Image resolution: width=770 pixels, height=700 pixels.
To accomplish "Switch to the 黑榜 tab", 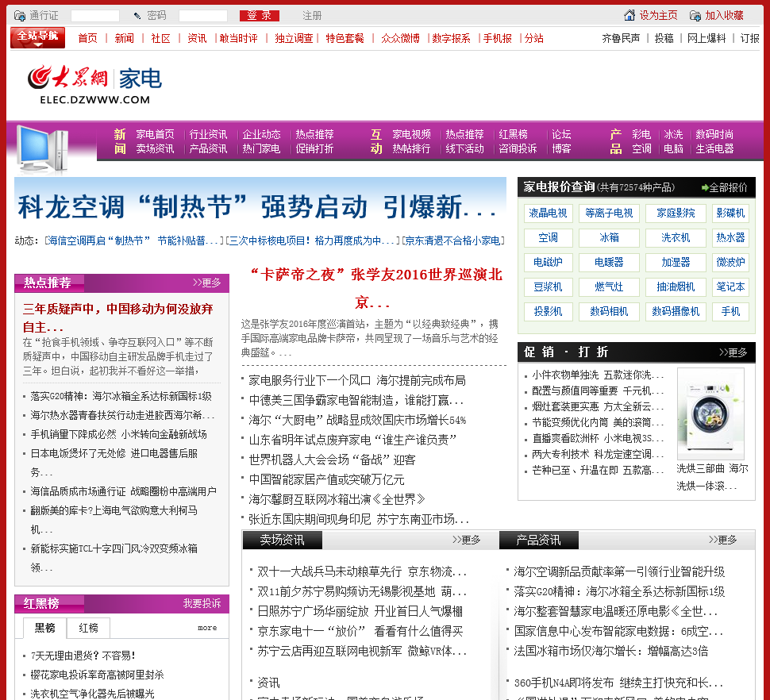I will 44,628.
